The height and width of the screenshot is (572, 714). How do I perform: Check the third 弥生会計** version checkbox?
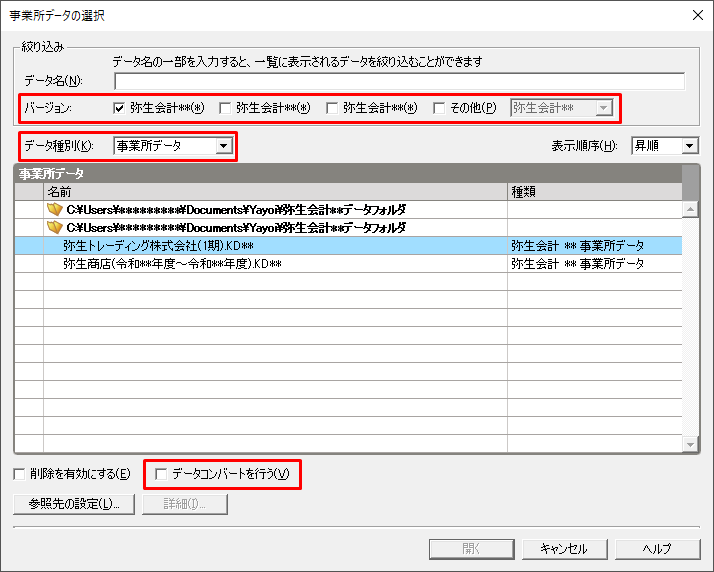tap(332, 108)
